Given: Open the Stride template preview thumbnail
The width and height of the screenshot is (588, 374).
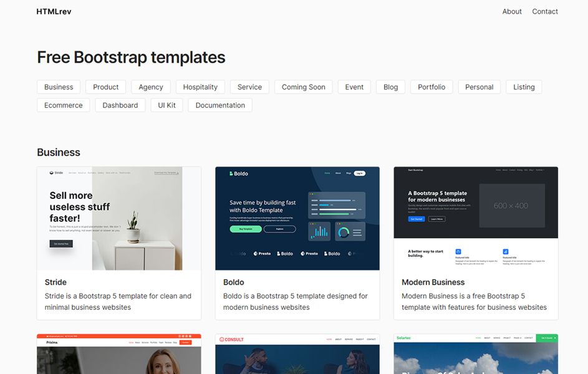Looking at the screenshot, I should pos(119,219).
